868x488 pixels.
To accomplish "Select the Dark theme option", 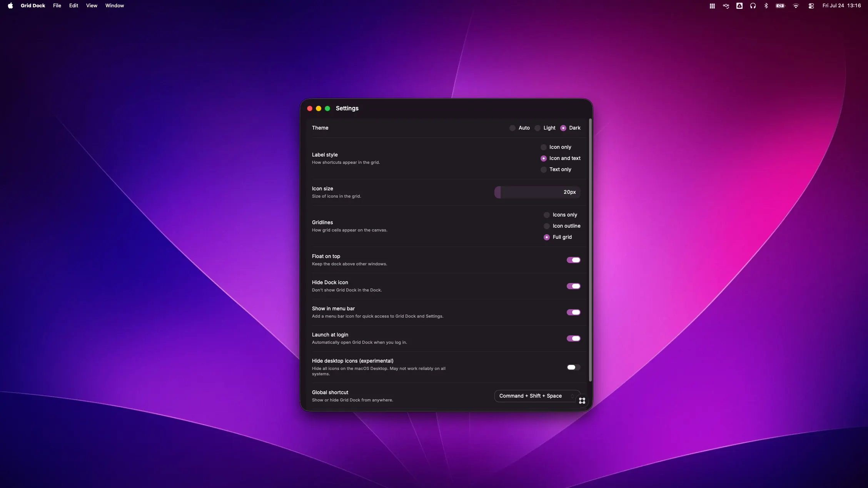I will pos(571,128).
